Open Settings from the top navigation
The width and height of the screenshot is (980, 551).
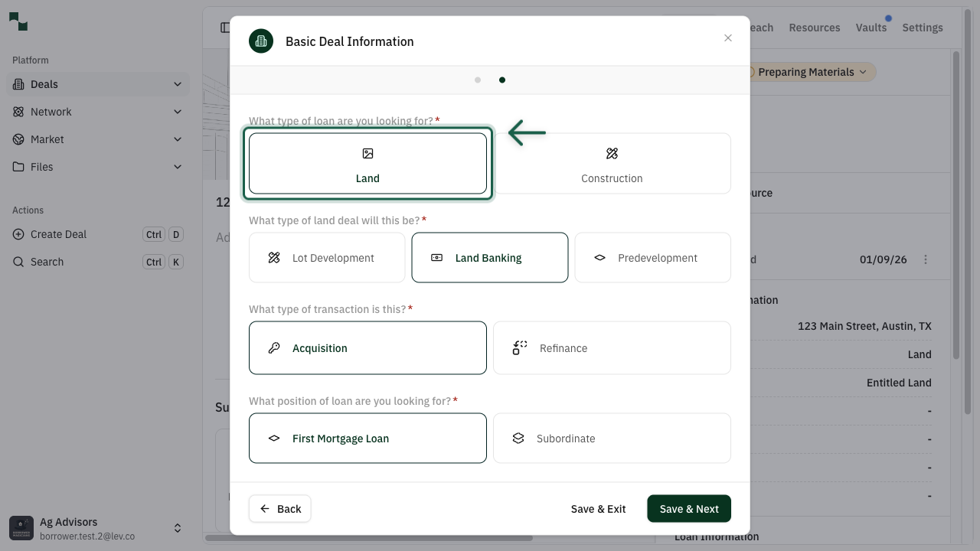click(x=922, y=28)
